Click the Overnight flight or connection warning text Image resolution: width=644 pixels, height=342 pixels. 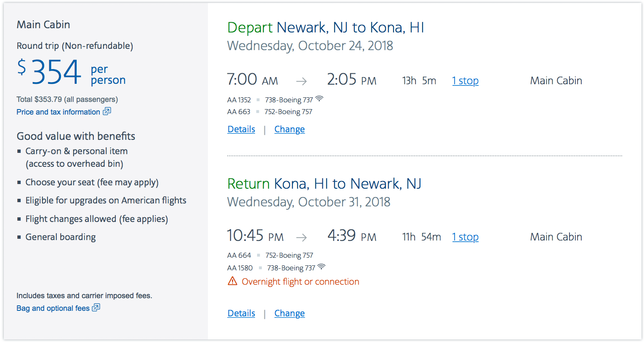click(301, 282)
